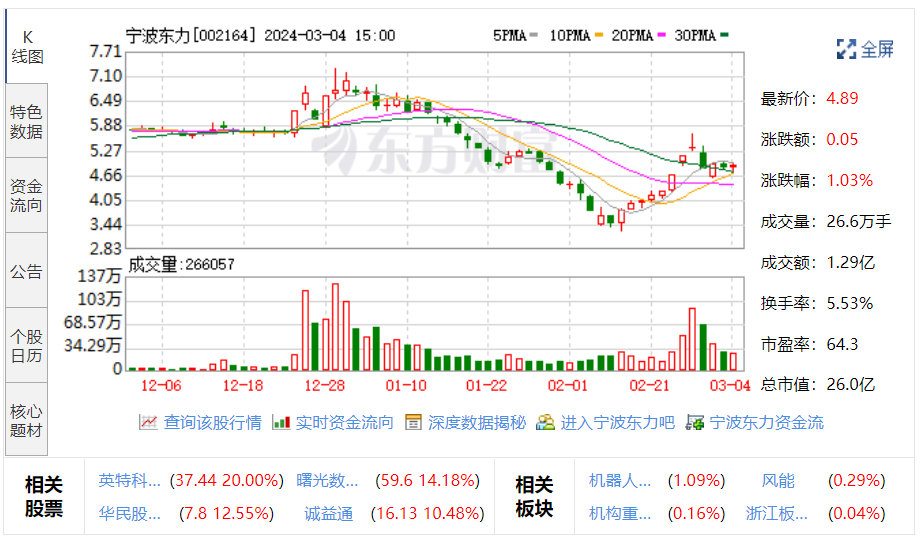
Task: Open related stock 华民股...
Action: [130, 514]
